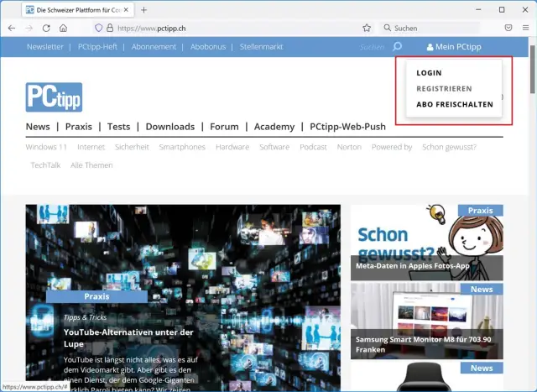This screenshot has height=392, width=537.
Task: Bookmark this page with the star icon
Action: (x=367, y=28)
